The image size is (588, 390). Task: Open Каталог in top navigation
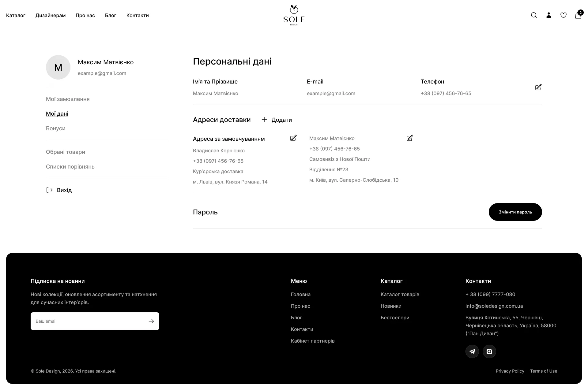point(16,15)
